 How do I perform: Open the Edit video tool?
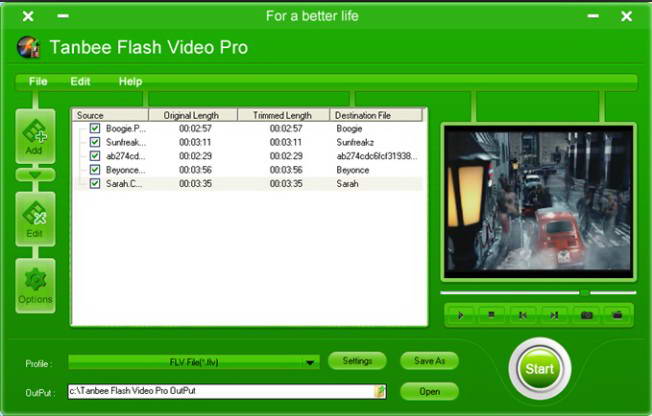coord(35,219)
